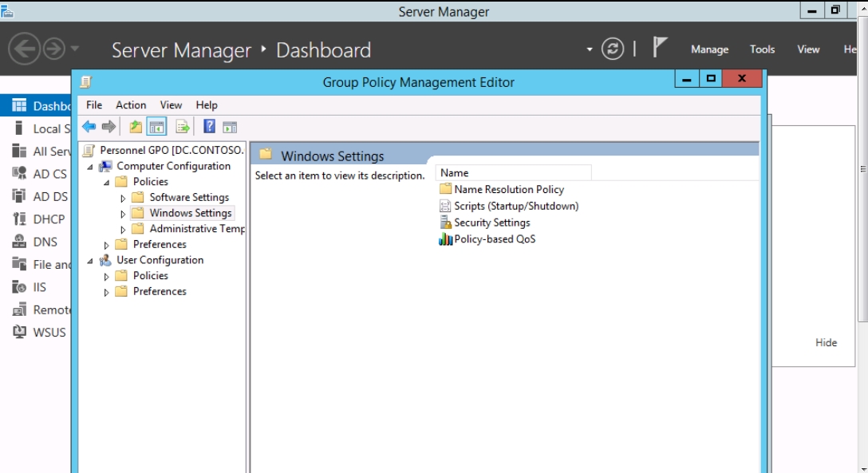Screen dimensions: 868x473
Task: Select Dashboard in Server Manager sidebar
Action: [36, 105]
